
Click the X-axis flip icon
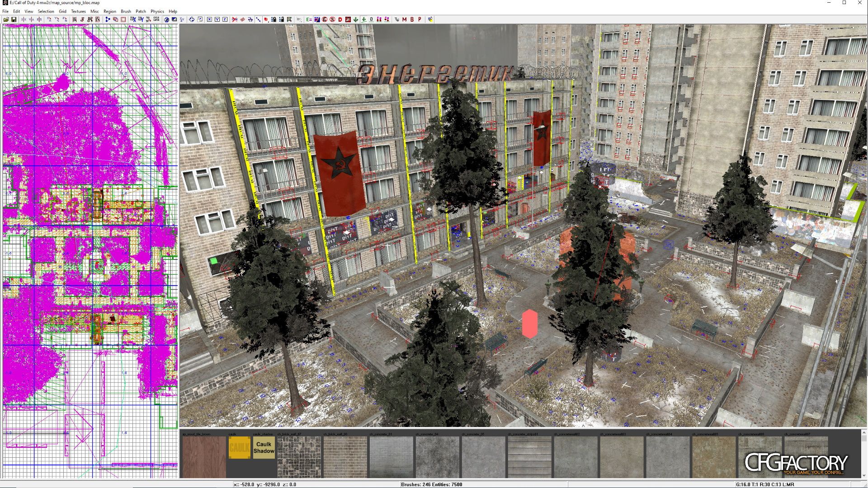coord(24,19)
